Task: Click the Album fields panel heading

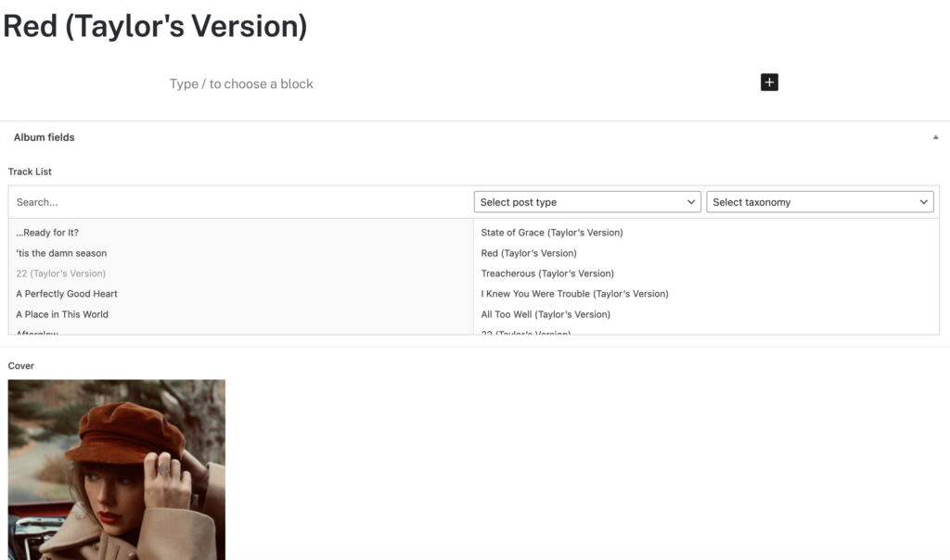Action: tap(45, 137)
